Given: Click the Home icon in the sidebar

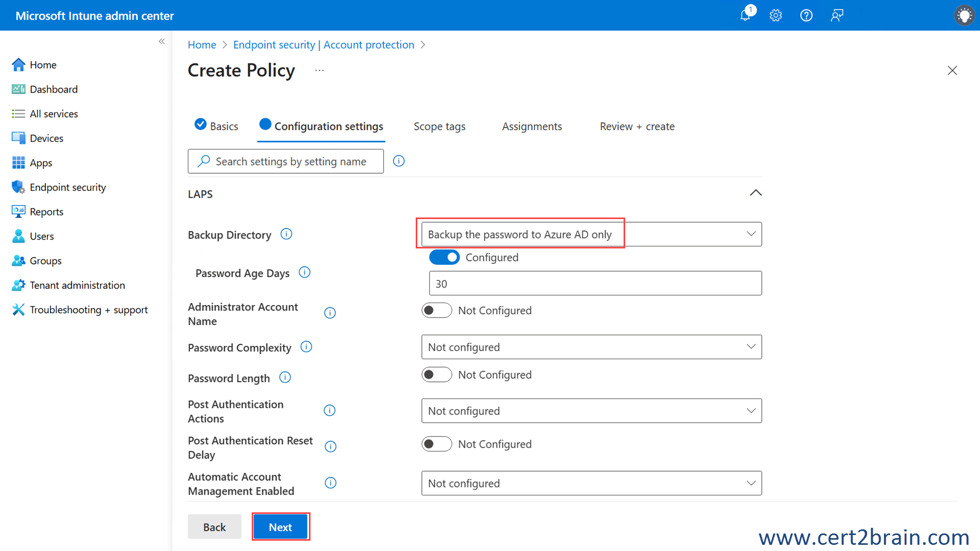Looking at the screenshot, I should (x=19, y=64).
